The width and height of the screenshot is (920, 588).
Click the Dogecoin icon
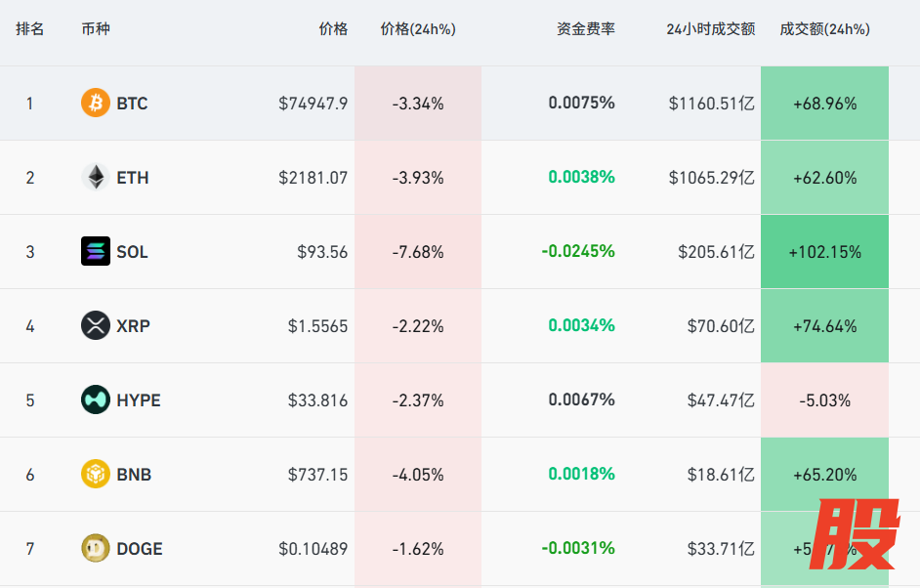tap(96, 548)
